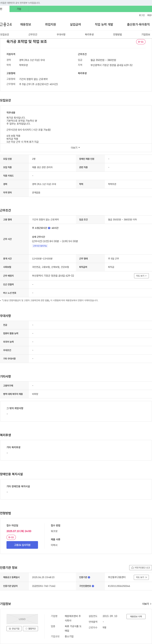Jump to 전형방법 section tab
Screen dimensions: 152x644
[x=117, y=34]
